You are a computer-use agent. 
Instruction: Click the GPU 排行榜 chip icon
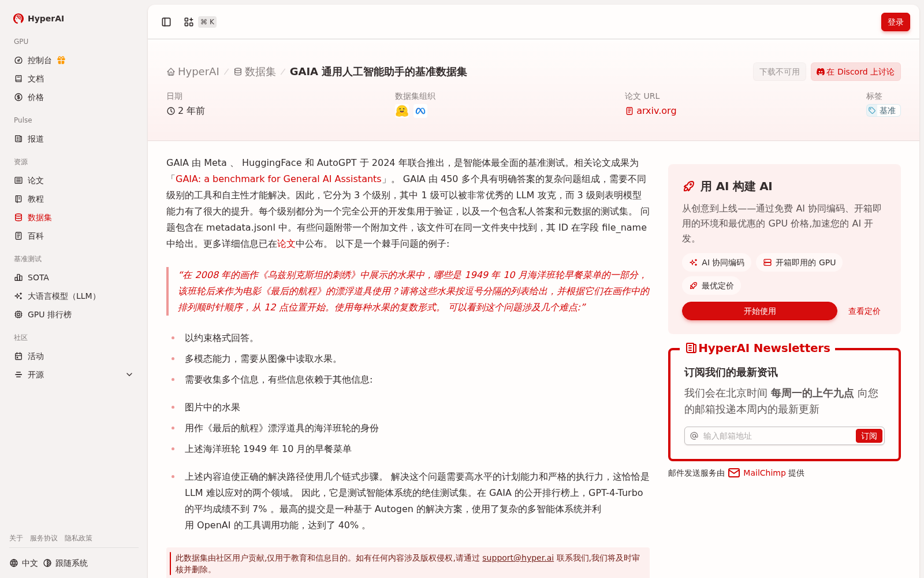click(x=18, y=314)
